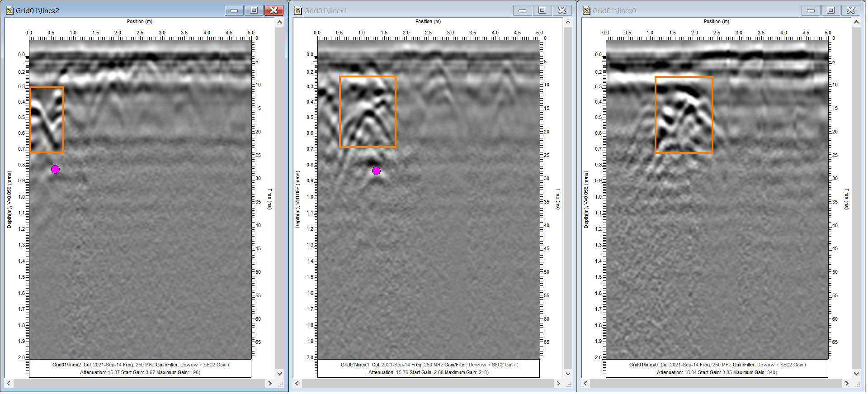Click the Grid01\linex2 window title icon
The image size is (868, 394).
click(9, 10)
